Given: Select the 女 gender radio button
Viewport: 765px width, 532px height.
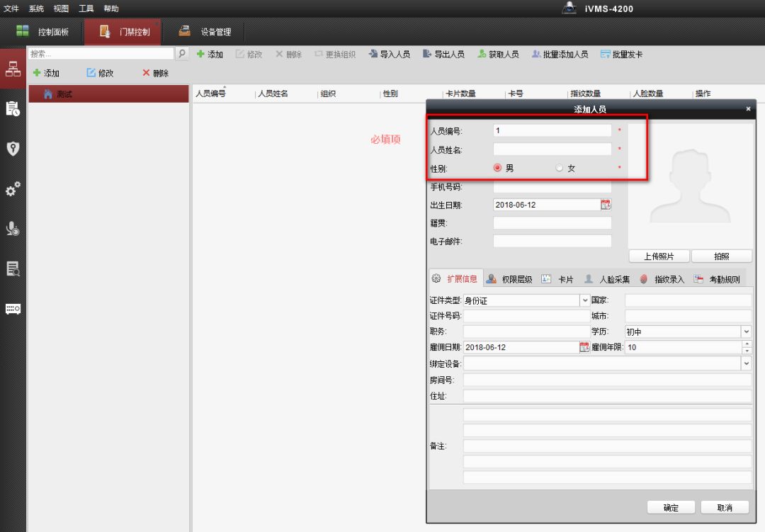Looking at the screenshot, I should [x=560, y=168].
